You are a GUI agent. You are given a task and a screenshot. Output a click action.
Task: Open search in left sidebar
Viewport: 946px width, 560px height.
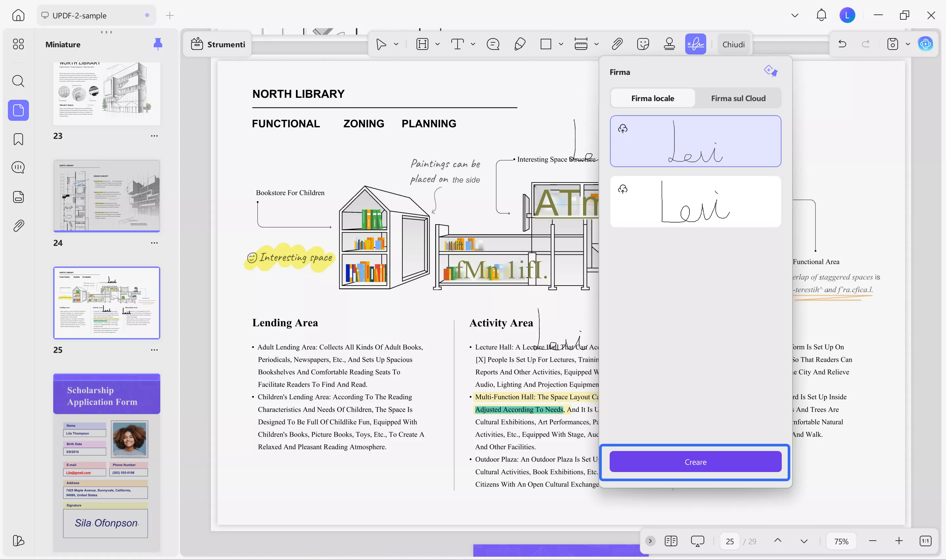click(18, 81)
